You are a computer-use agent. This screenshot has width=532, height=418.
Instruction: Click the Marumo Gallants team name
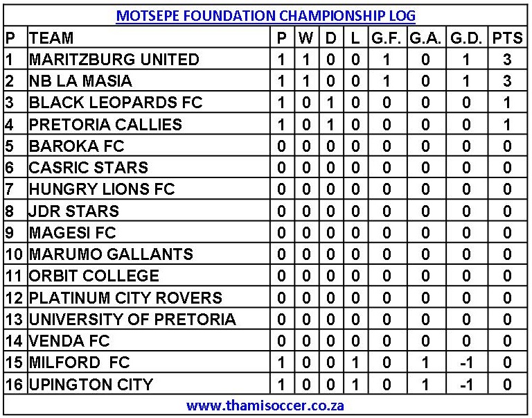[x=111, y=254]
